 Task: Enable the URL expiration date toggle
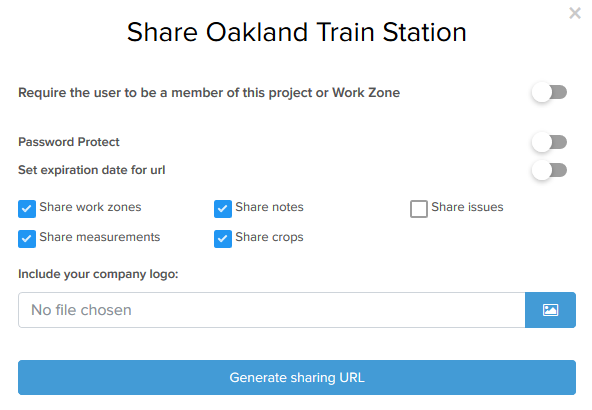[549, 170]
